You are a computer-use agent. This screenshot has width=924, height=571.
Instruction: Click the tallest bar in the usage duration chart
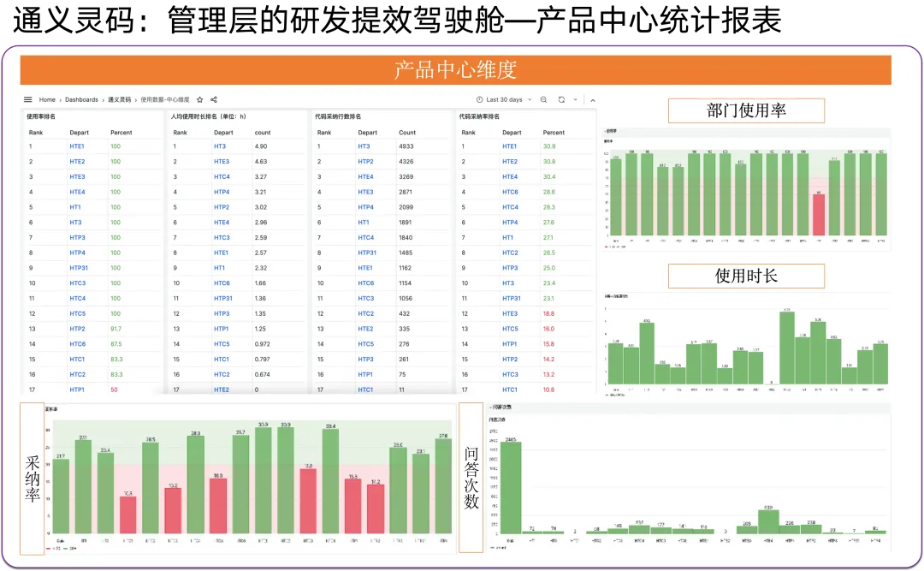click(787, 348)
